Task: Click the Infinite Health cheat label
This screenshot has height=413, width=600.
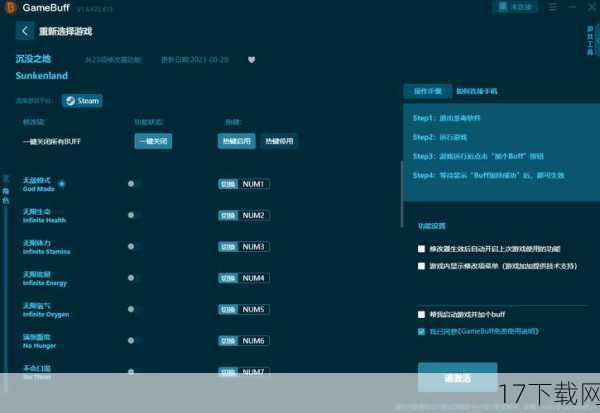Action: pos(44,216)
